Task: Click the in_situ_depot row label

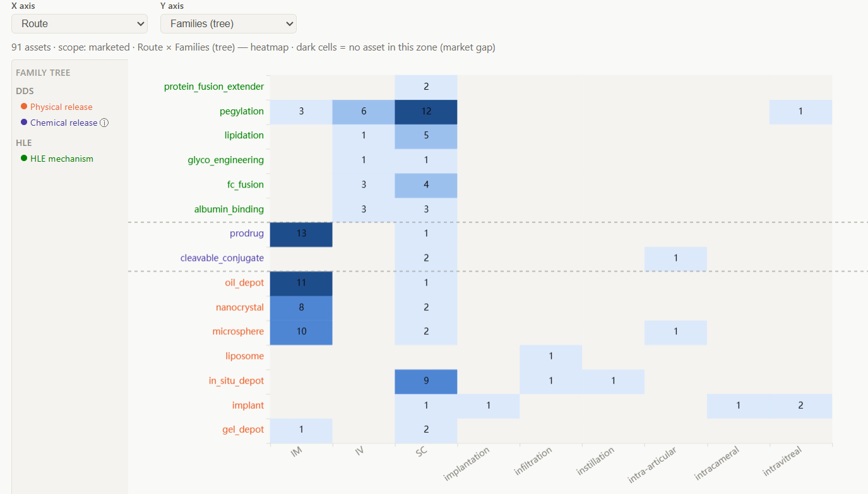Action: pos(237,381)
